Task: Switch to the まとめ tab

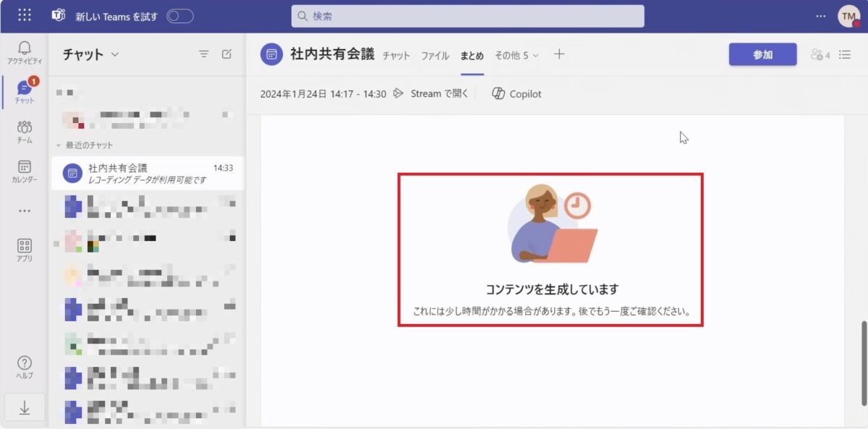Action: click(471, 54)
